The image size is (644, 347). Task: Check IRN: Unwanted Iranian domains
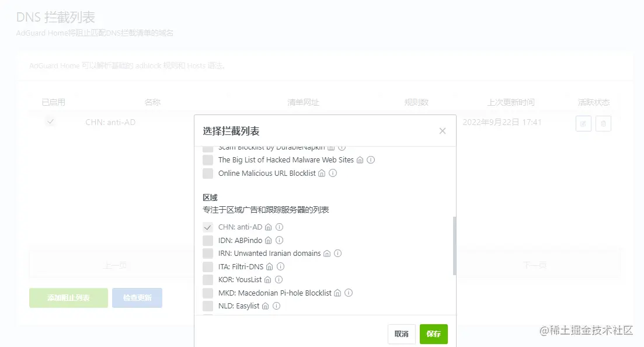click(x=208, y=254)
